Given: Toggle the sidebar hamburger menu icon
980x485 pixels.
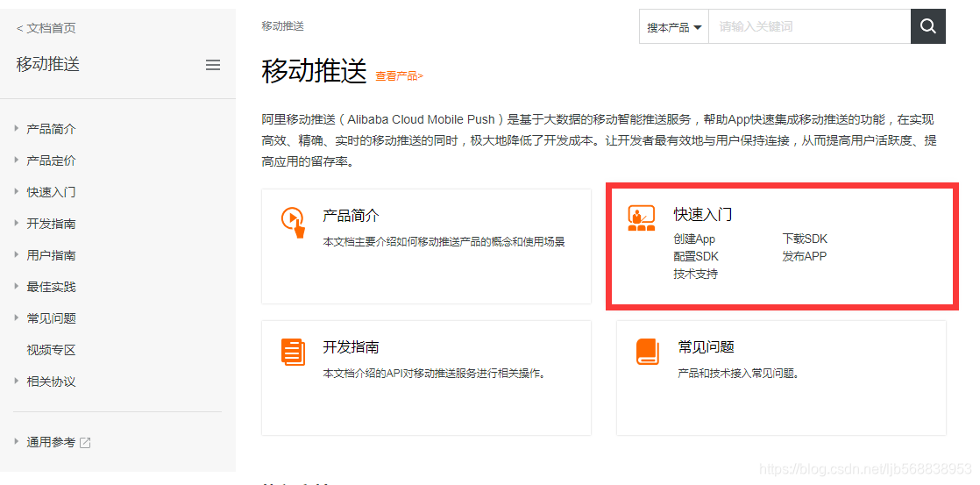Looking at the screenshot, I should pos(213,64).
